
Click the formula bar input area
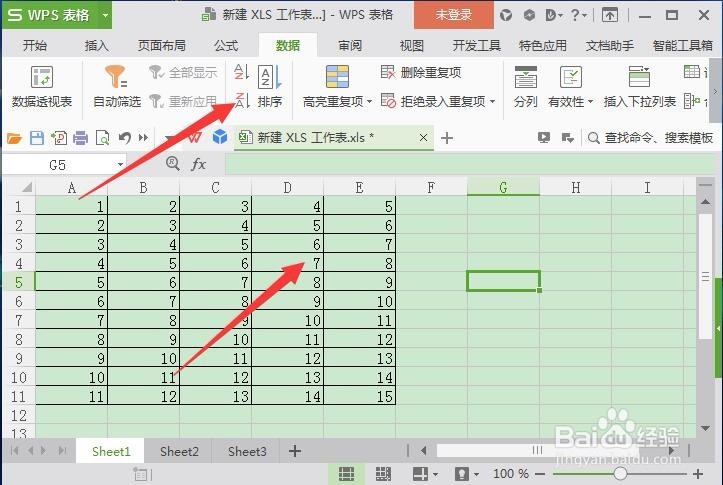point(470,165)
